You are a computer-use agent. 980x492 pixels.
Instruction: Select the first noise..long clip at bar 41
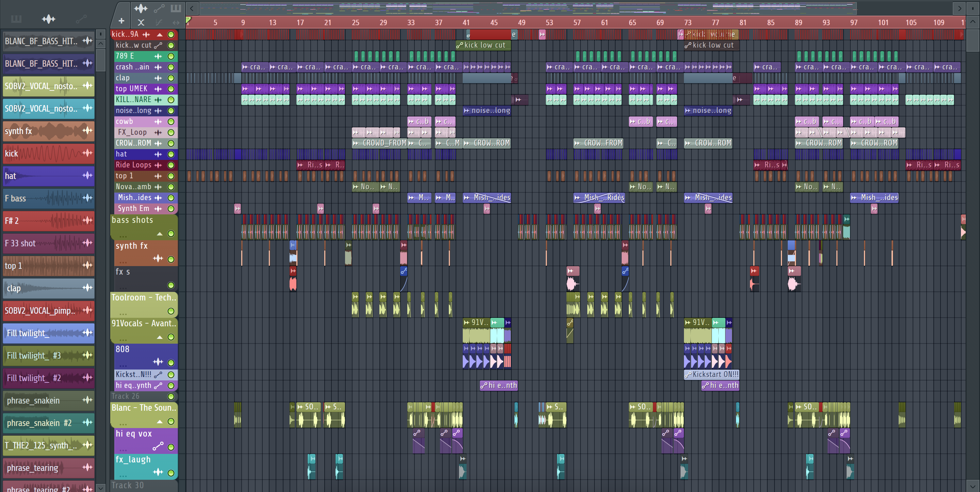(x=487, y=111)
